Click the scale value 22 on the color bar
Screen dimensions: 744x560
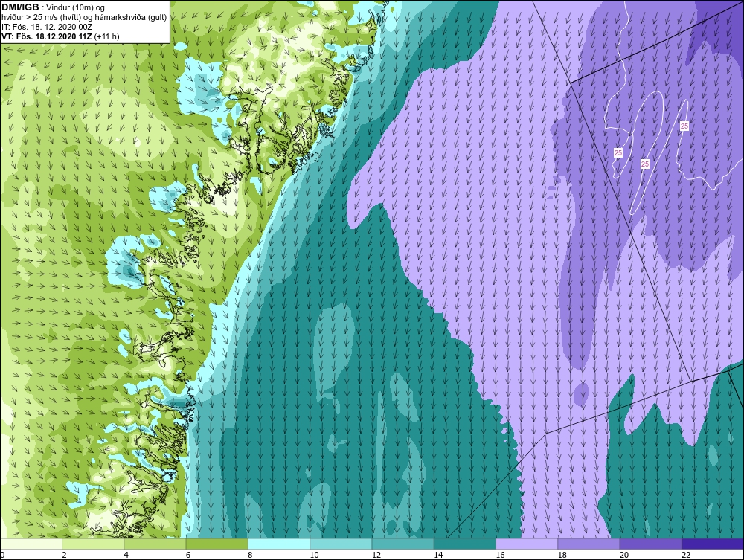coord(686,556)
